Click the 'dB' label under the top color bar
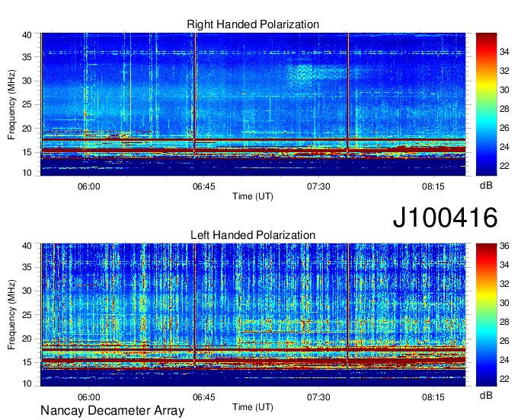This screenshot has width=518, height=420. [486, 186]
